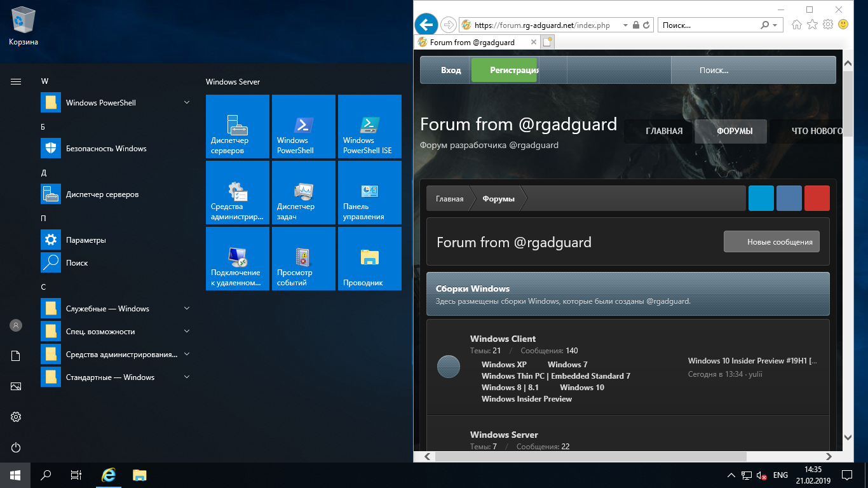868x488 pixels.
Task: Open the Проводник tile
Action: [370, 259]
